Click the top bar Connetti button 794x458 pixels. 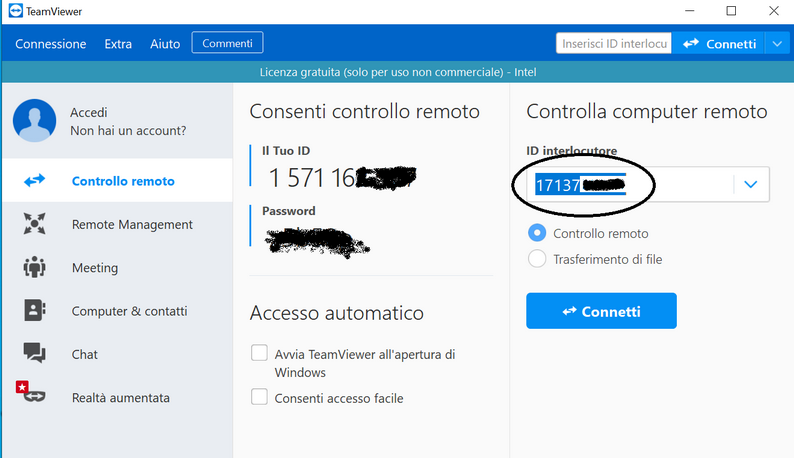click(x=719, y=44)
